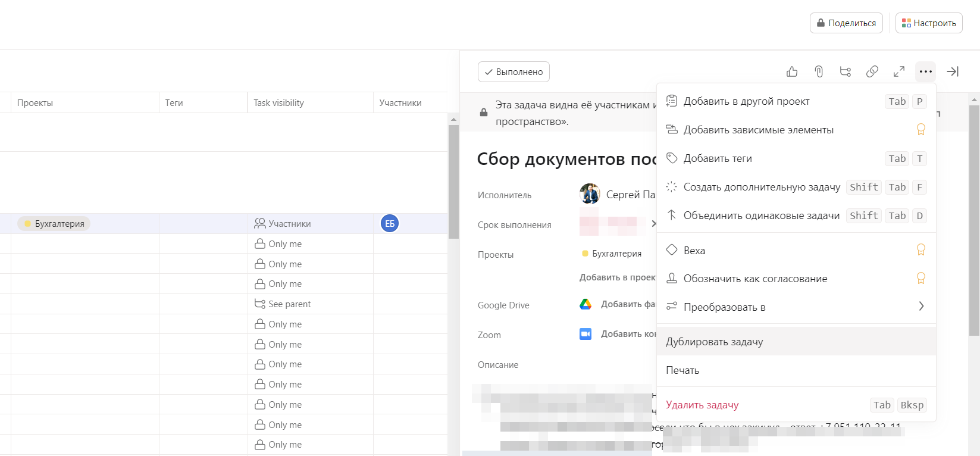
Task: Click the lock icon near visibility notice
Action: (484, 113)
